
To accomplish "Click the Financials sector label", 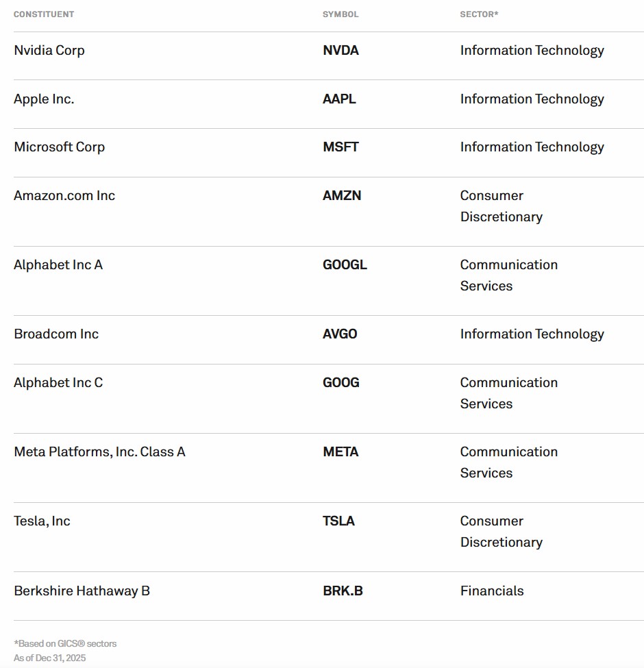I will pyautogui.click(x=492, y=591).
